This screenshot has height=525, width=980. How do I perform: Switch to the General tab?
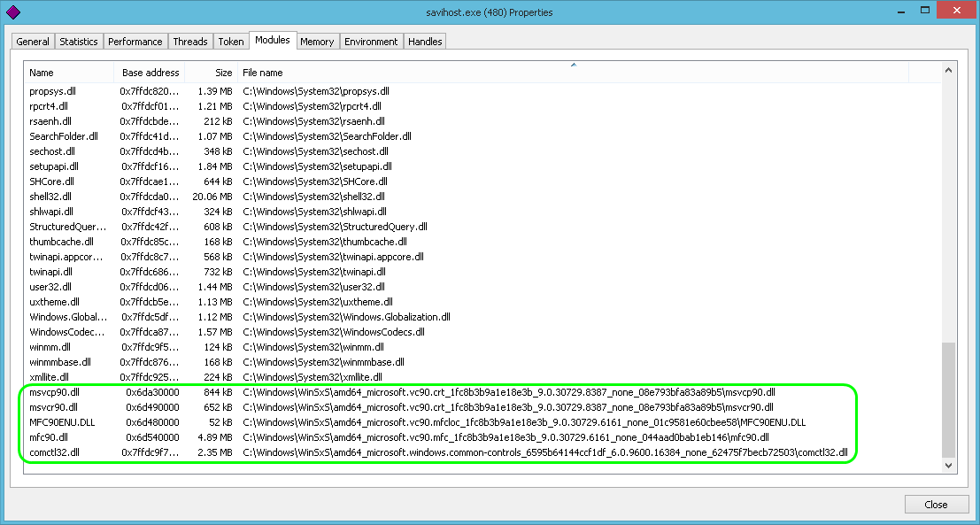pyautogui.click(x=33, y=42)
